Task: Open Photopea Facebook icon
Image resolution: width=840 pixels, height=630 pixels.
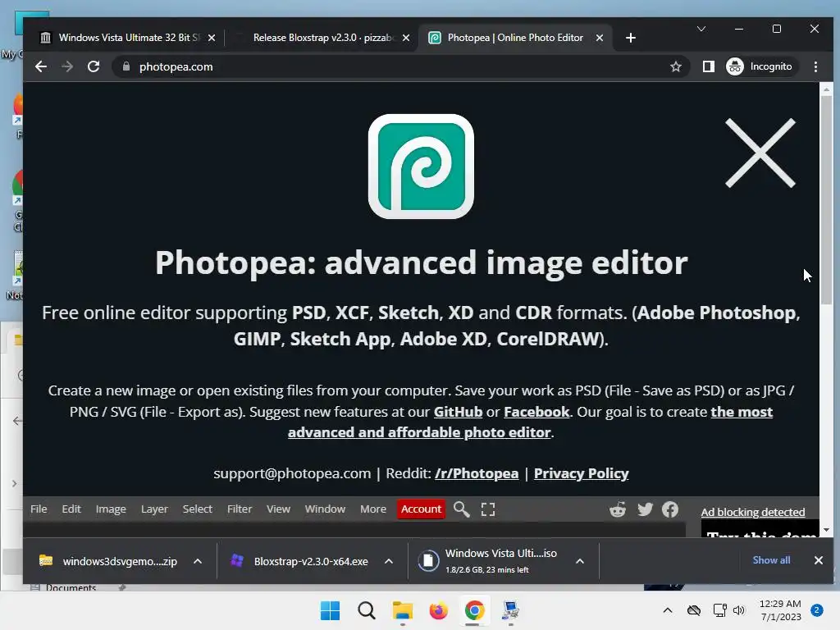Action: pyautogui.click(x=670, y=509)
